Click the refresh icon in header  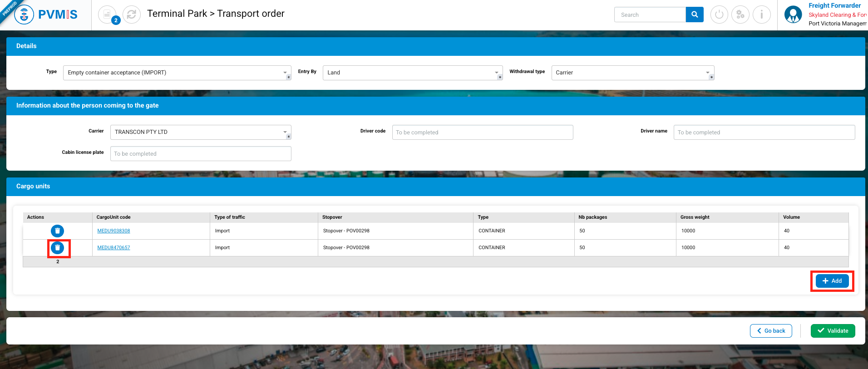pos(132,15)
